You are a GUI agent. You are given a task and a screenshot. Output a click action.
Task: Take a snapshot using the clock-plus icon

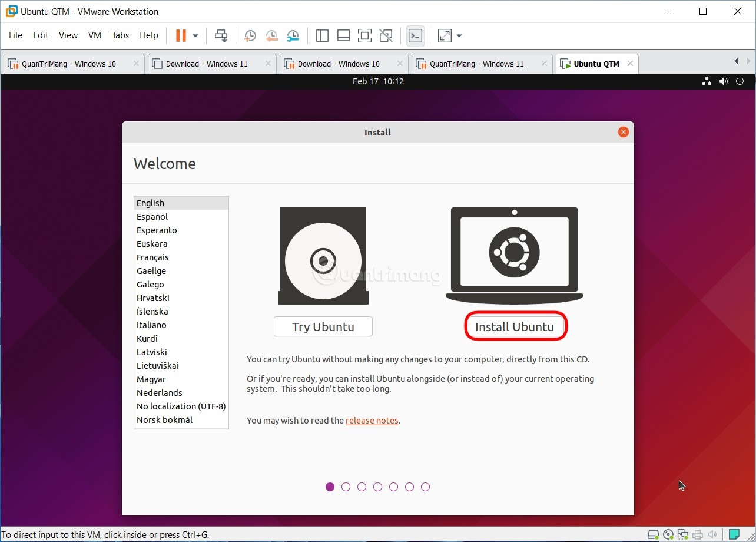(250, 35)
